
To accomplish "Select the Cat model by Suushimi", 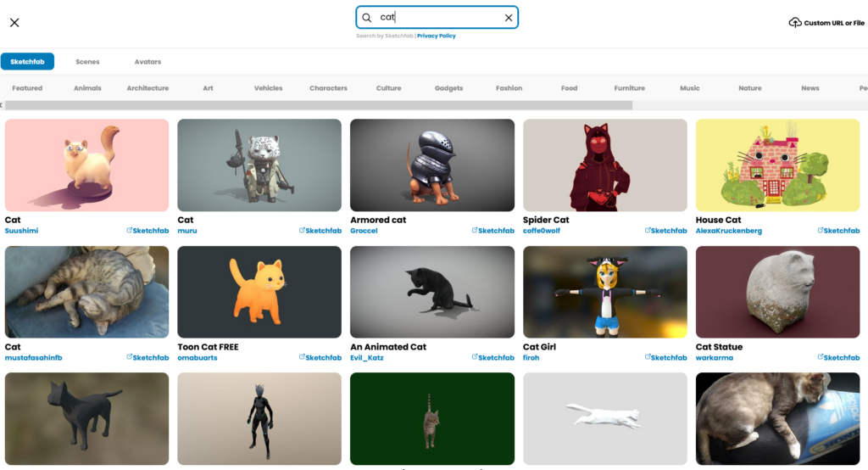I will [87, 165].
